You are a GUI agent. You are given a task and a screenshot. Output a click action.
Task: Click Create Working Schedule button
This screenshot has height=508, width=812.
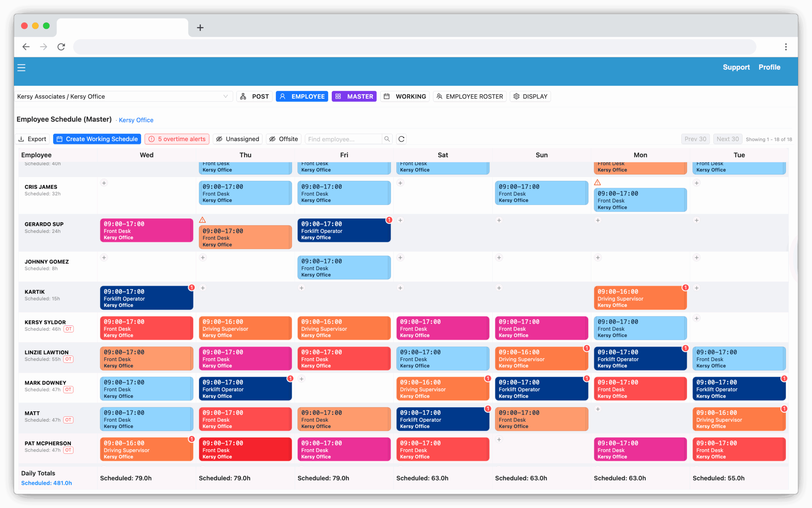point(97,139)
